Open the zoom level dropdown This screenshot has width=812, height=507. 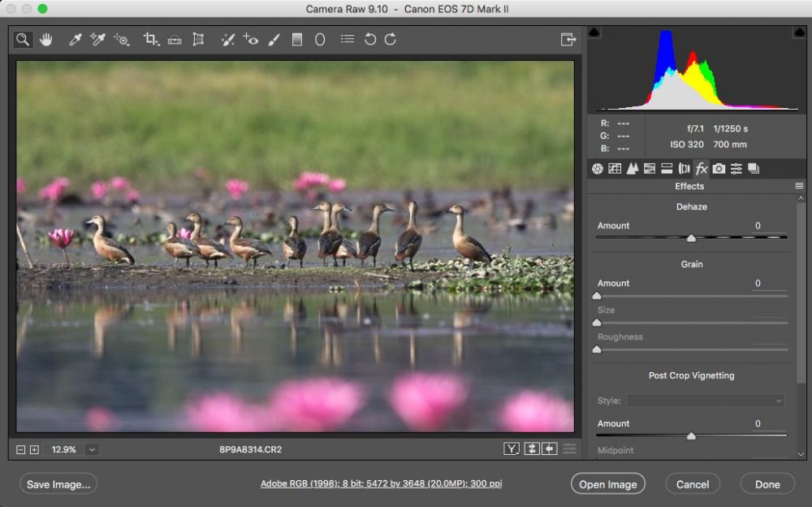pos(92,448)
